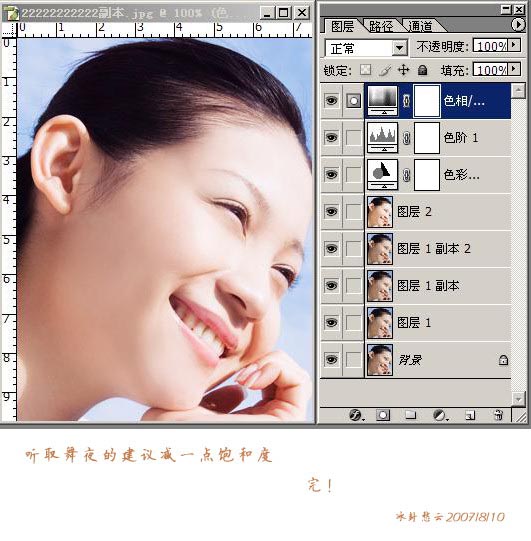531x541 pixels.
Task: Select the 色阶 1 layer name
Action: (x=461, y=138)
